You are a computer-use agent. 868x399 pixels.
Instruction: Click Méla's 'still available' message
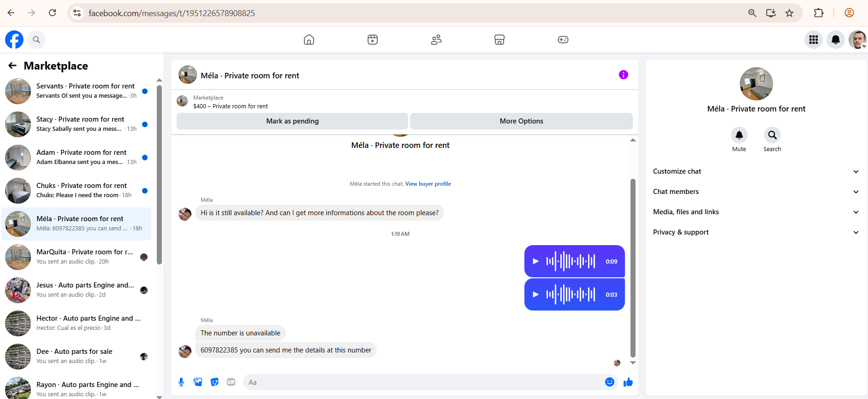click(x=320, y=213)
